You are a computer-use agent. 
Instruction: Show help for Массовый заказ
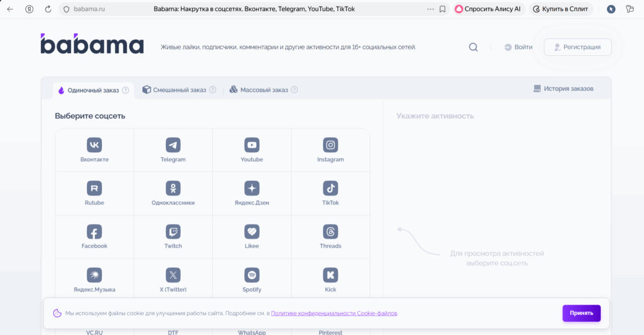tap(295, 90)
